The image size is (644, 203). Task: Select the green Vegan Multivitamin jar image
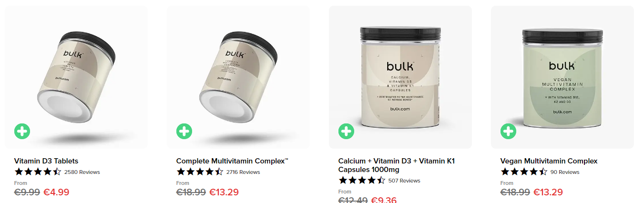[x=562, y=77]
